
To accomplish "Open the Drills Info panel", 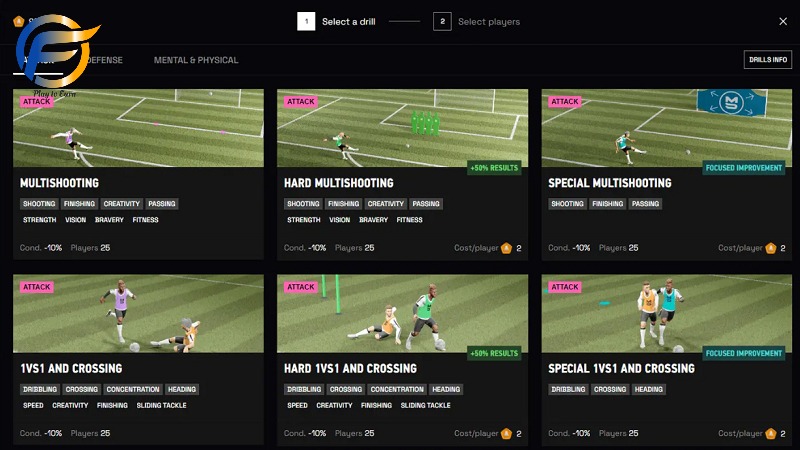I will 767,60.
